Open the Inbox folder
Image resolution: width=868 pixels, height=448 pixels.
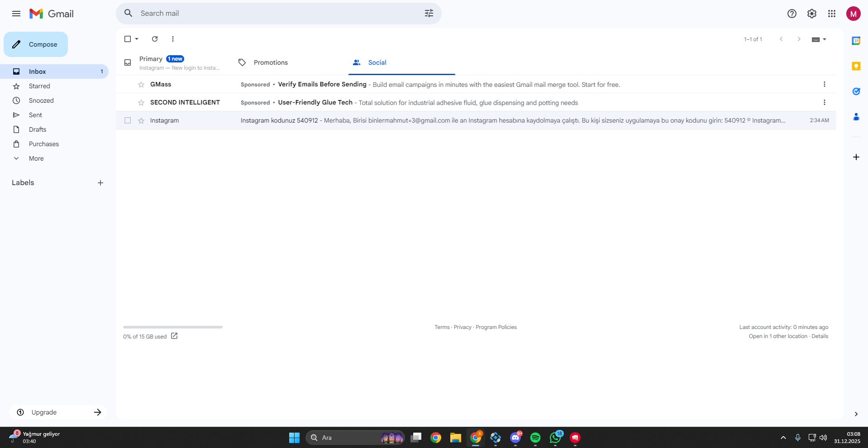point(54,71)
